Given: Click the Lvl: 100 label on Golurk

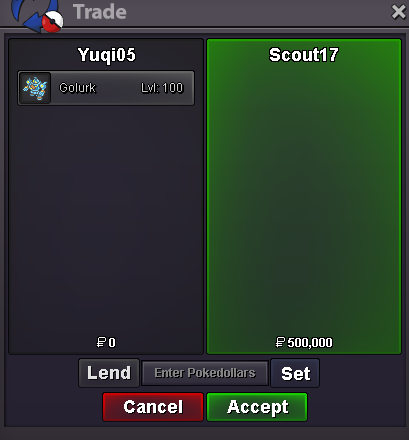Looking at the screenshot, I should click(162, 88).
